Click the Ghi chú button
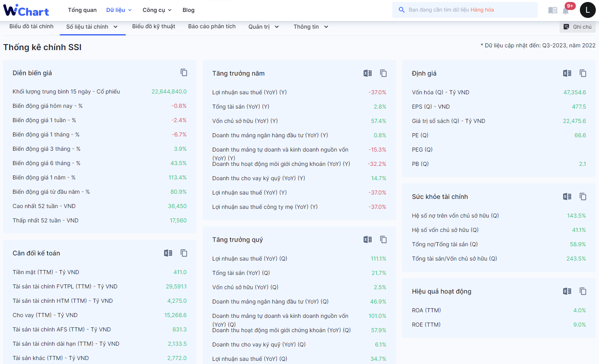The height and width of the screenshot is (364, 599). pyautogui.click(x=577, y=27)
